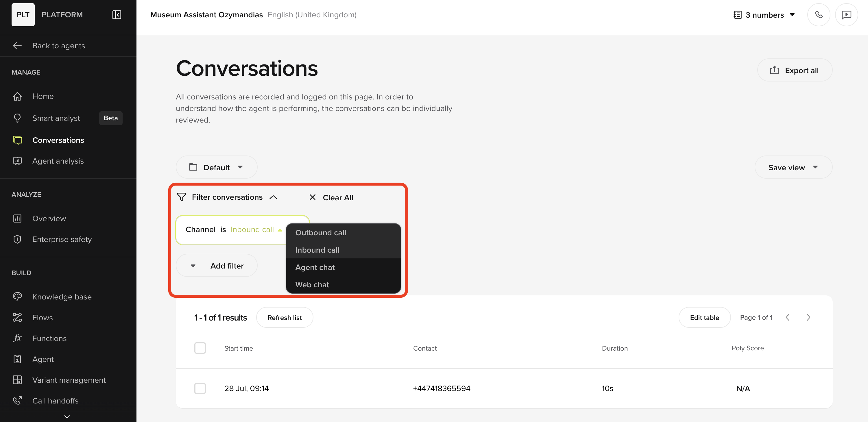Open Flows icon in sidebar

point(17,318)
